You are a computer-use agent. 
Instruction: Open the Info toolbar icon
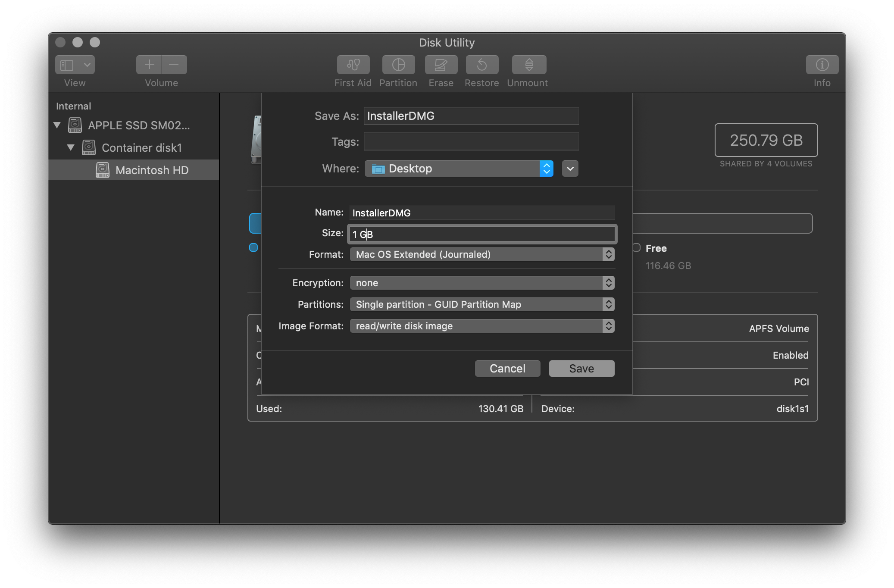point(822,65)
